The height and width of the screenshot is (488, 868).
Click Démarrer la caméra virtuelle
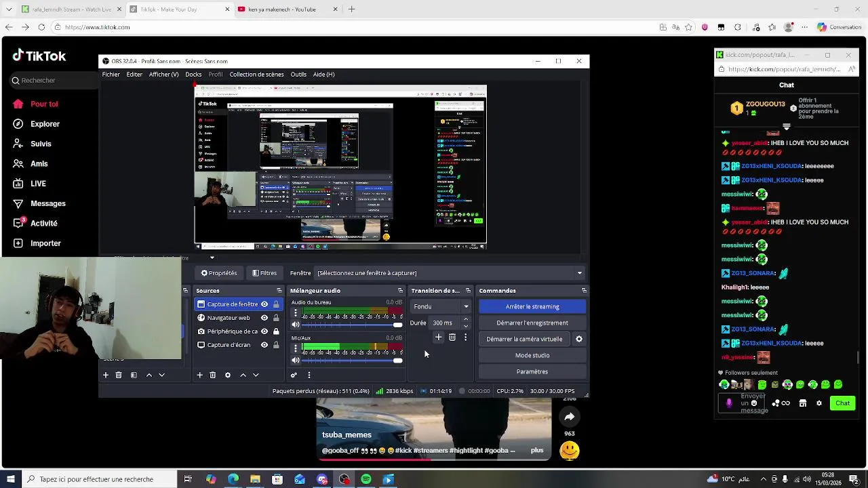[x=524, y=339]
